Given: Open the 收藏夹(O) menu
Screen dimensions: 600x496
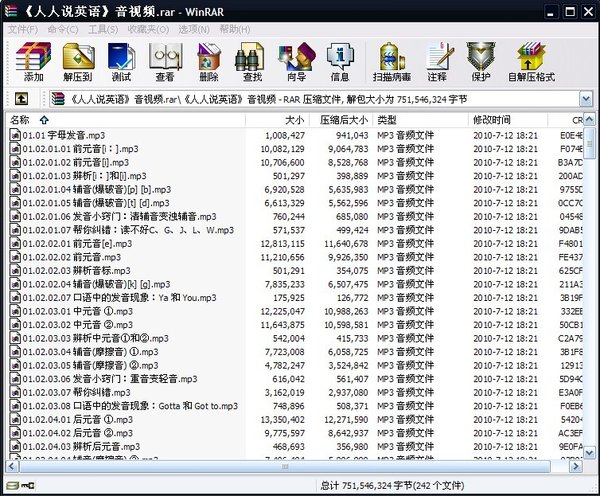Looking at the screenshot, I should pyautogui.click(x=148, y=29).
